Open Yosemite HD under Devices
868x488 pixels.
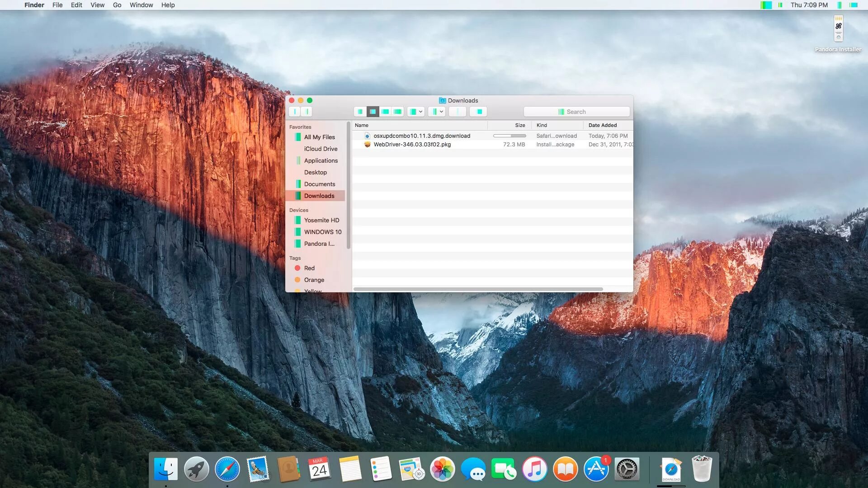pyautogui.click(x=321, y=220)
